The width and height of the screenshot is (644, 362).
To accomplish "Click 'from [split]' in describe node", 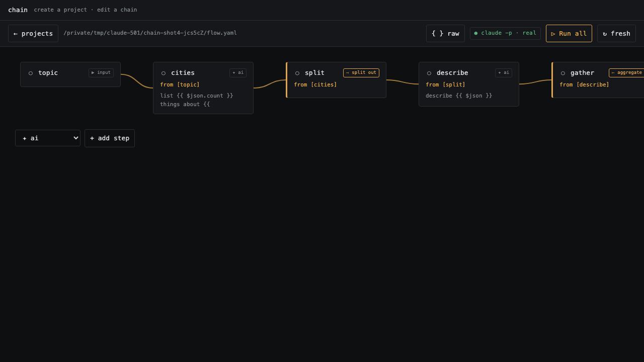I will click(x=445, y=84).
